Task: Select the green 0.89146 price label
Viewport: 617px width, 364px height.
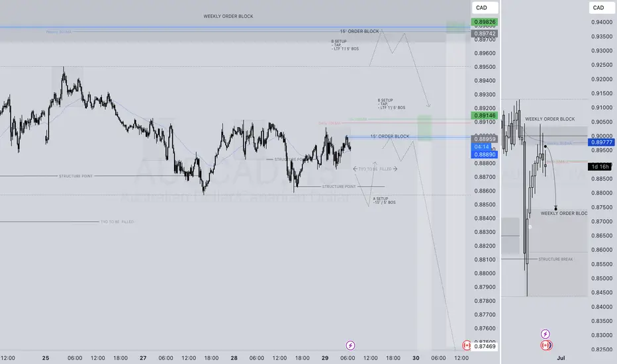Action: [485, 115]
